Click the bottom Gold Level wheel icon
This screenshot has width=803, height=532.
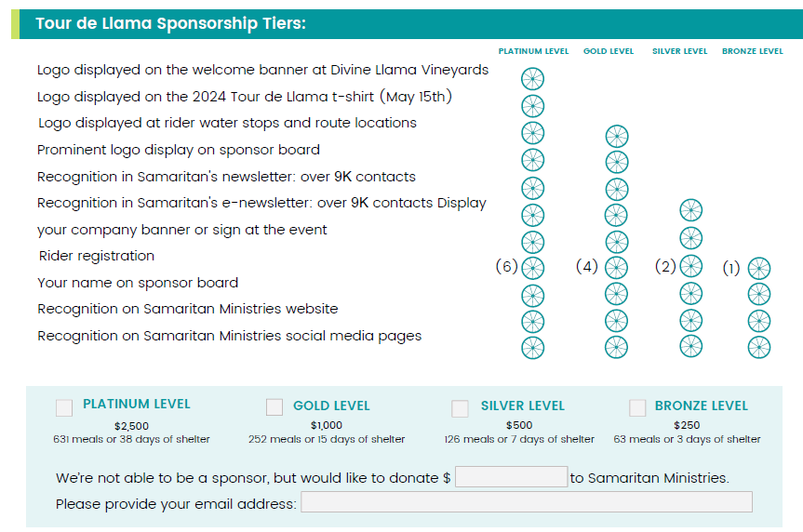click(616, 347)
